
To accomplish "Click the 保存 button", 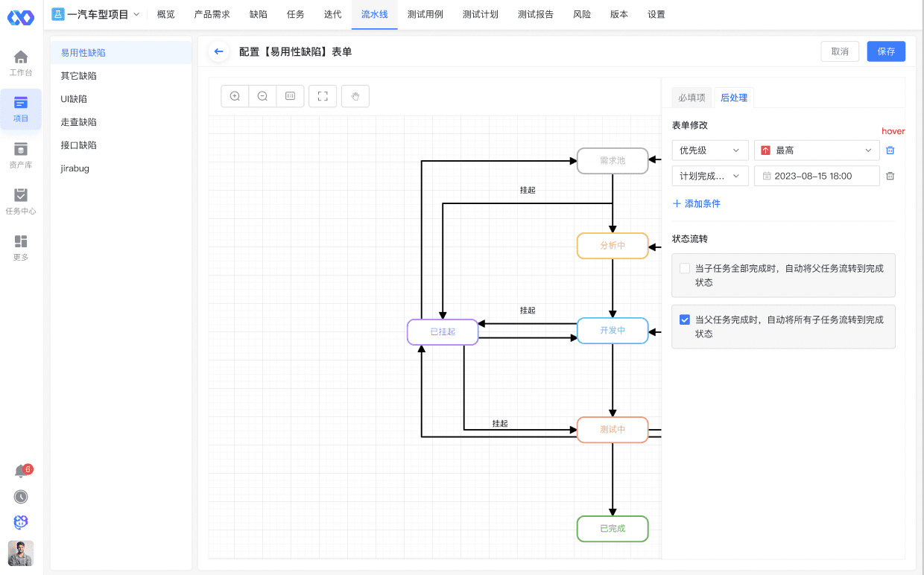I will click(886, 51).
